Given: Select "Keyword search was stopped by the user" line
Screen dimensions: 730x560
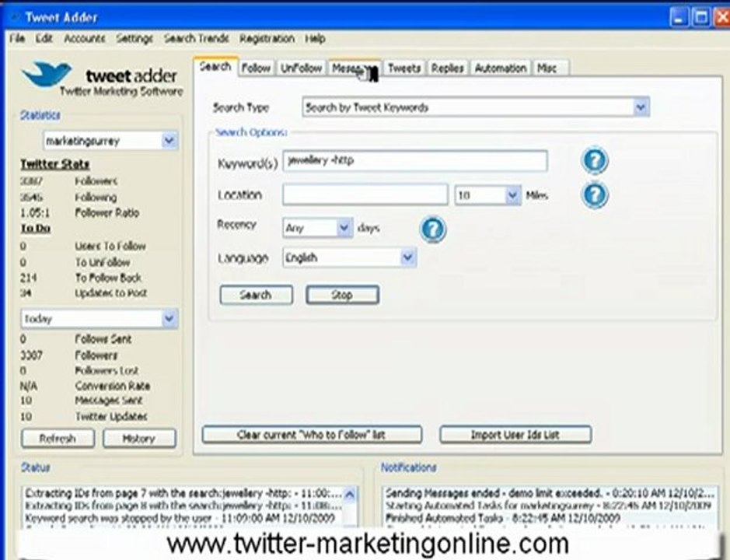Looking at the screenshot, I should pos(180,518).
